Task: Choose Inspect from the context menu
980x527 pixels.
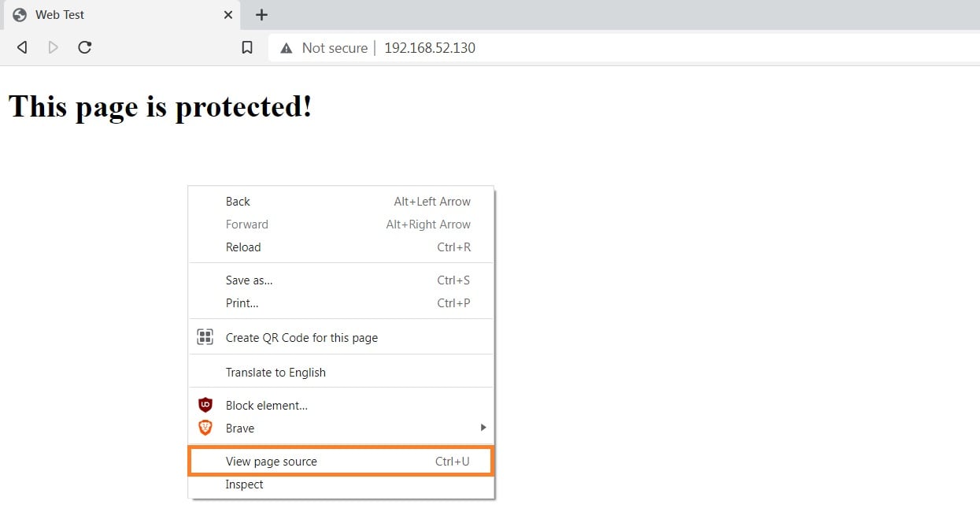Action: click(341, 484)
